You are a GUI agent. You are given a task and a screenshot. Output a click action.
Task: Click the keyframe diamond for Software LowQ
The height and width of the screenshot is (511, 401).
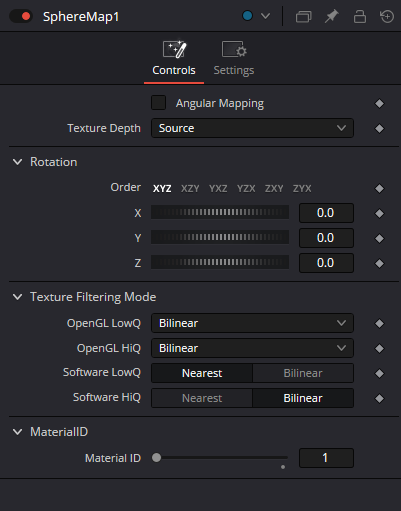[x=379, y=373]
